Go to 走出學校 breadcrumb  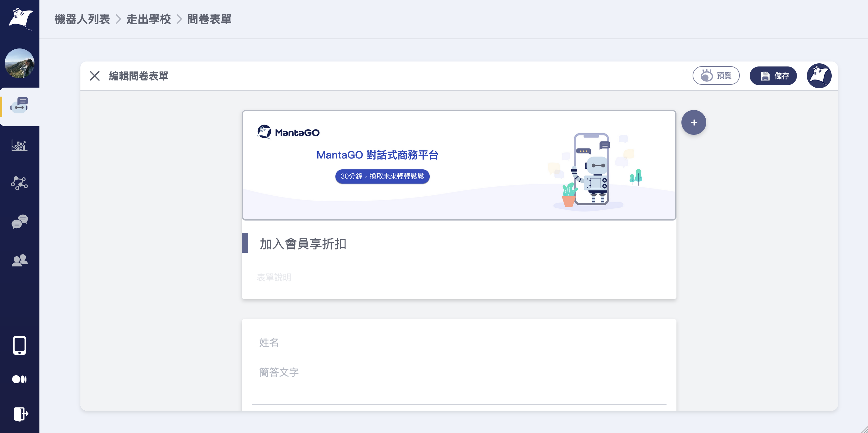149,19
